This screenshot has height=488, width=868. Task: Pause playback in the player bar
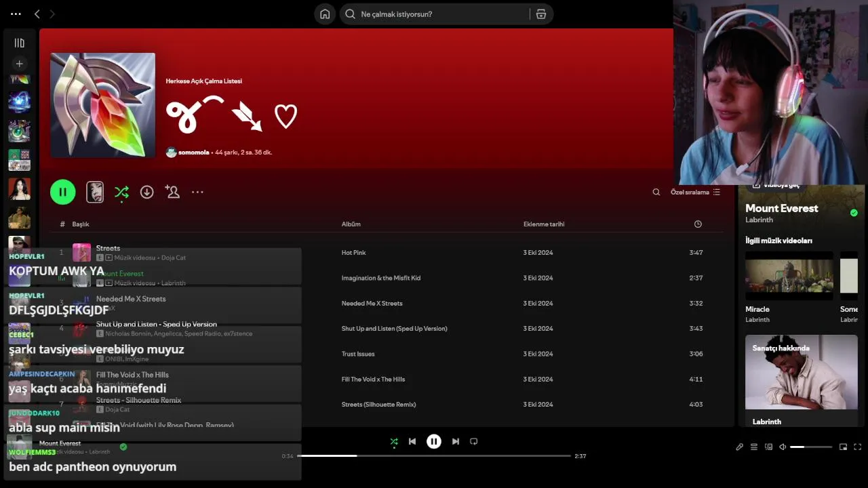[x=434, y=441]
